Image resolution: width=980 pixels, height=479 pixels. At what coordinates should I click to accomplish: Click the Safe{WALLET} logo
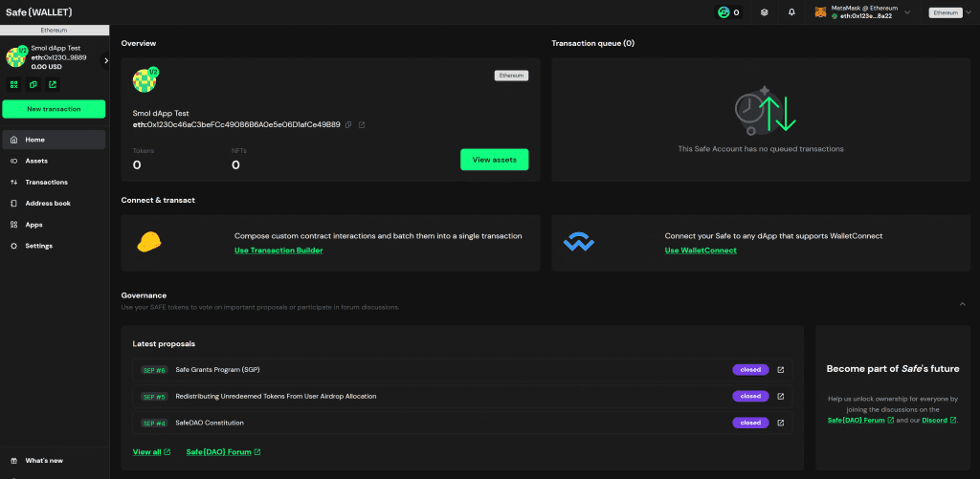38,11
